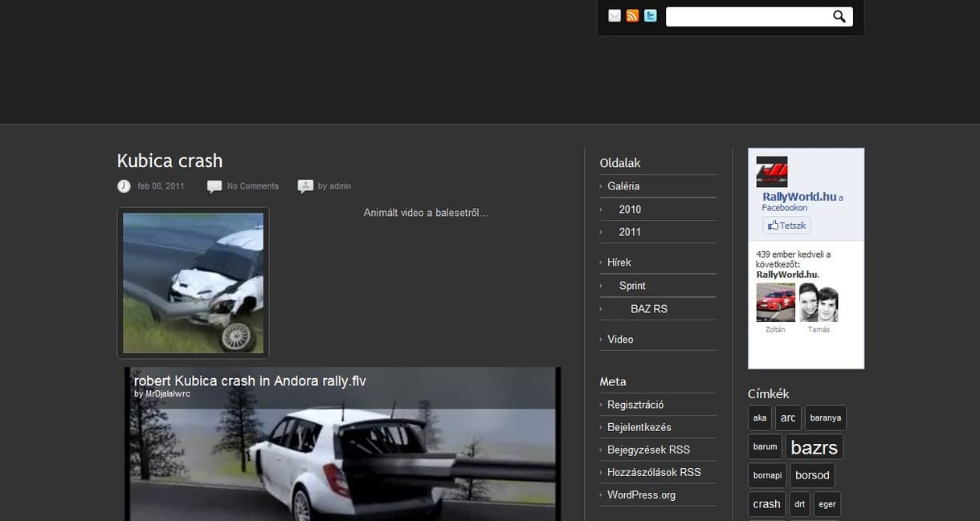Open the Bejelentkezés login link

click(x=639, y=427)
